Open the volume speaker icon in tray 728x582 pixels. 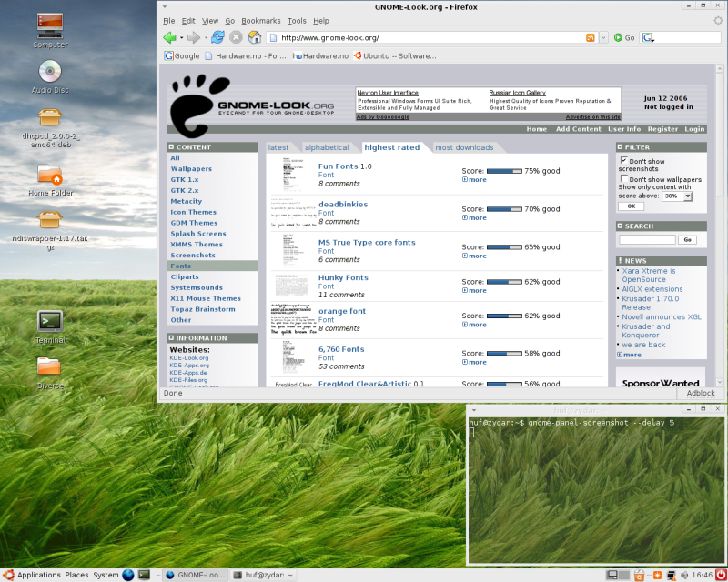point(684,575)
